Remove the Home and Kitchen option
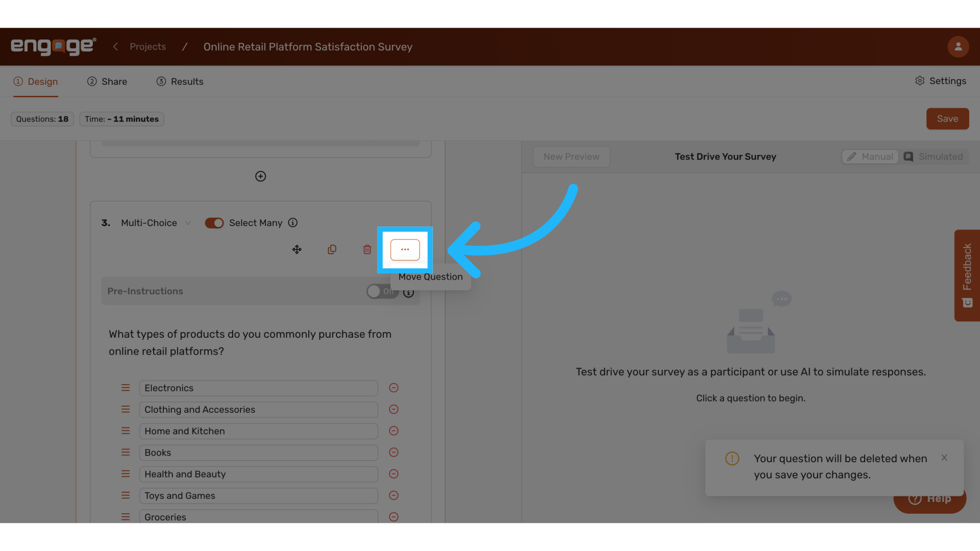The image size is (980, 551). click(x=394, y=431)
